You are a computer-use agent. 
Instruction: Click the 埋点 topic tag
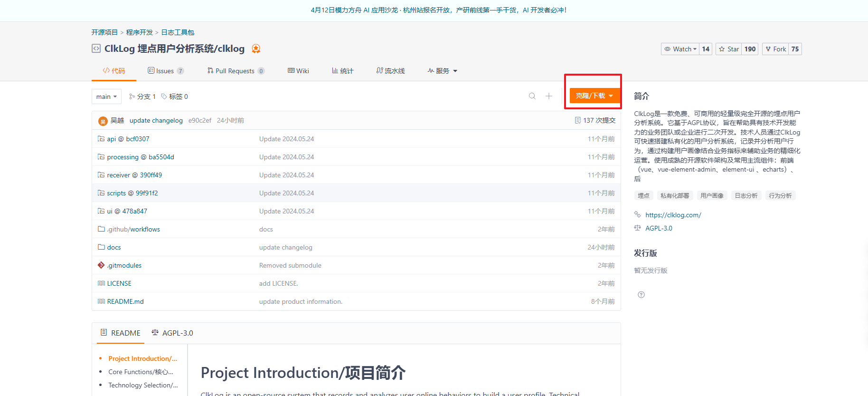[x=643, y=195]
